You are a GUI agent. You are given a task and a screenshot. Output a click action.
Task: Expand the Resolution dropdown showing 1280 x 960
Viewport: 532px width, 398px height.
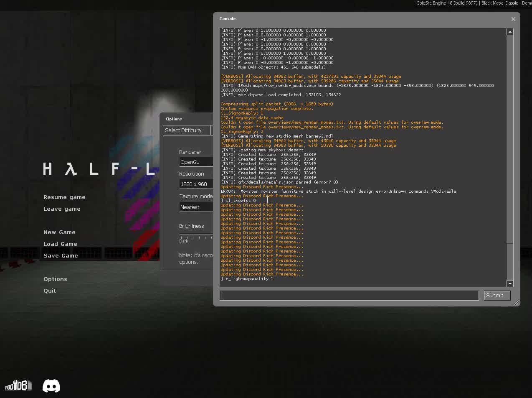tap(196, 184)
